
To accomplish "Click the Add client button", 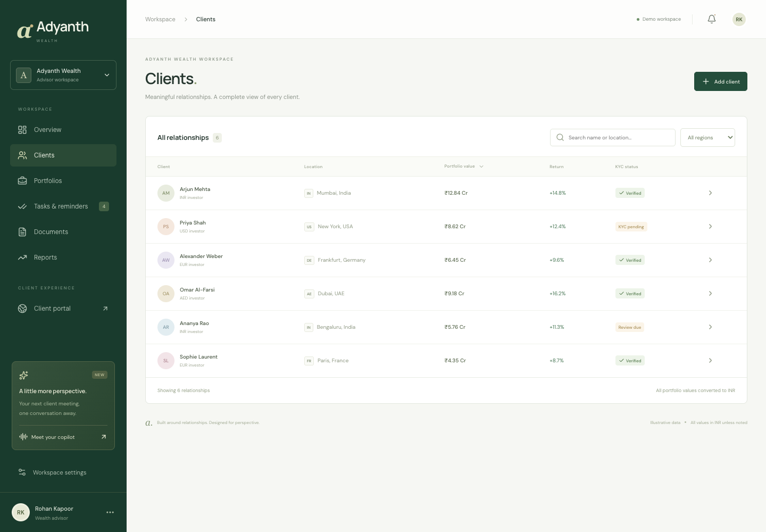I will [x=721, y=81].
